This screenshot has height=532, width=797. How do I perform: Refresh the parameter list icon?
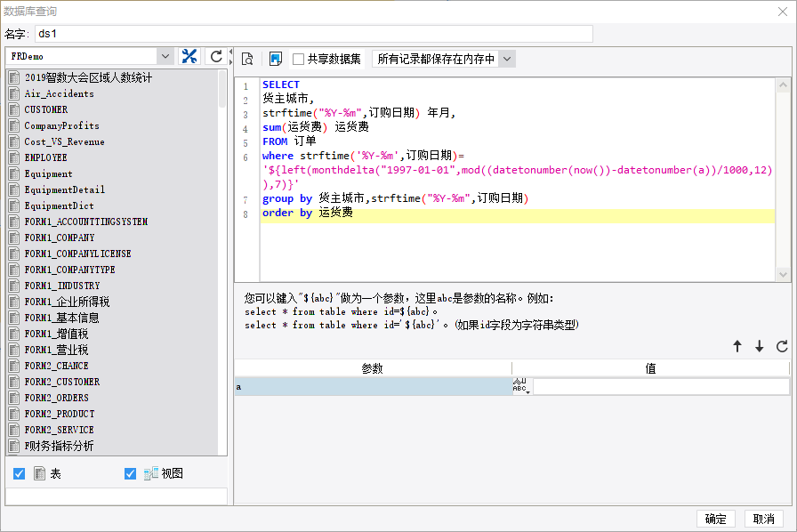click(x=782, y=346)
